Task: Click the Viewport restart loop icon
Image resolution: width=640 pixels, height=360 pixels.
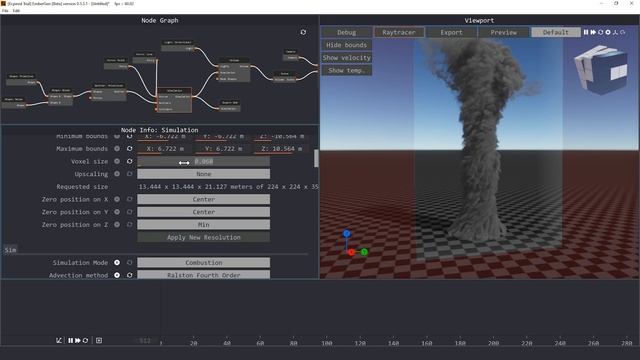Action: (600, 32)
